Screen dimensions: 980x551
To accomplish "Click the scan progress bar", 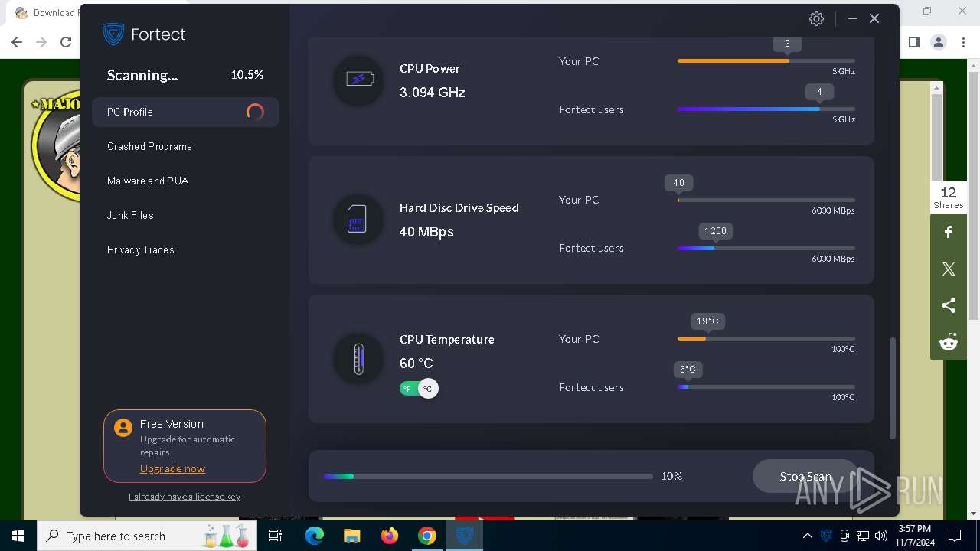I will pyautogui.click(x=488, y=476).
